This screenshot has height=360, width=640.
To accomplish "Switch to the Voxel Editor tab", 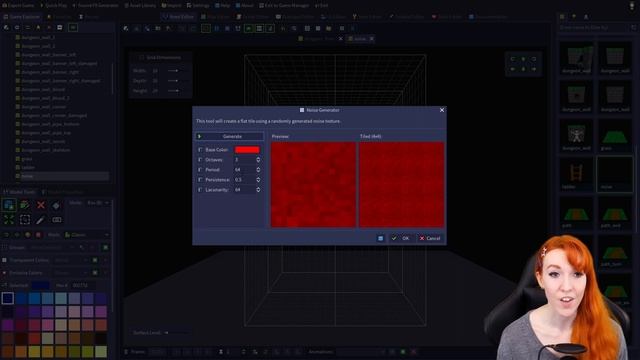I will click(x=178, y=17).
